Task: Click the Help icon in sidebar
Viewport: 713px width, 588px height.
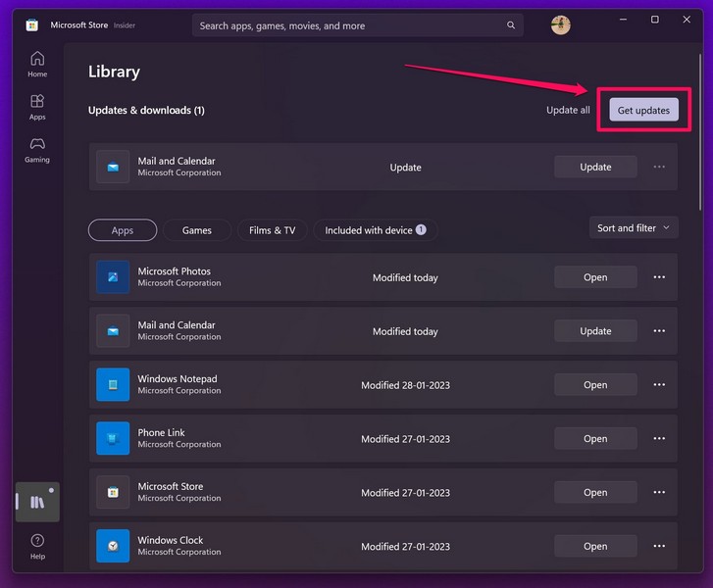Action: [x=37, y=546]
